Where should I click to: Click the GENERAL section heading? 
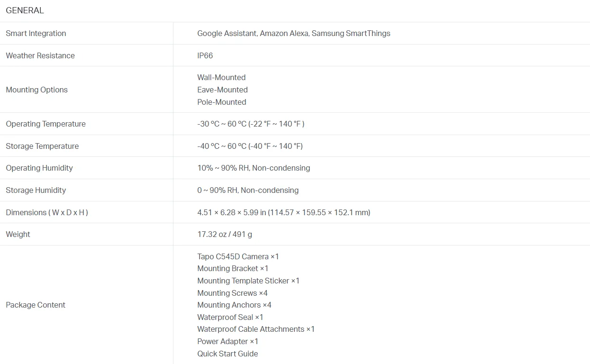point(25,10)
